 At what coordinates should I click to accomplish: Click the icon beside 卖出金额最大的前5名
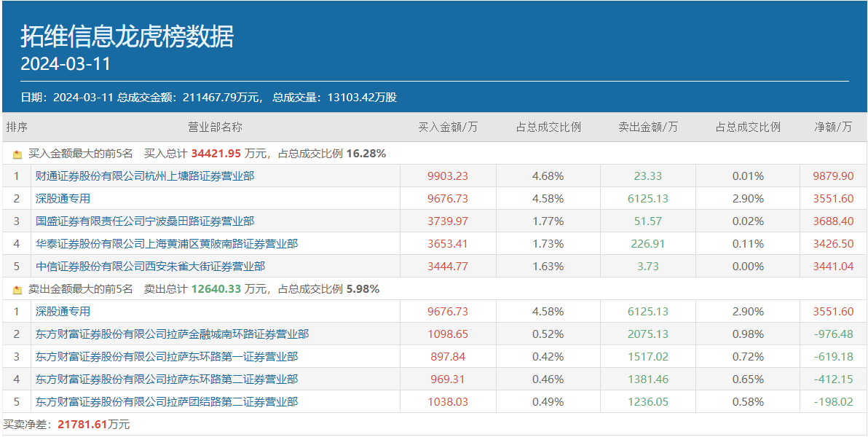tap(17, 290)
